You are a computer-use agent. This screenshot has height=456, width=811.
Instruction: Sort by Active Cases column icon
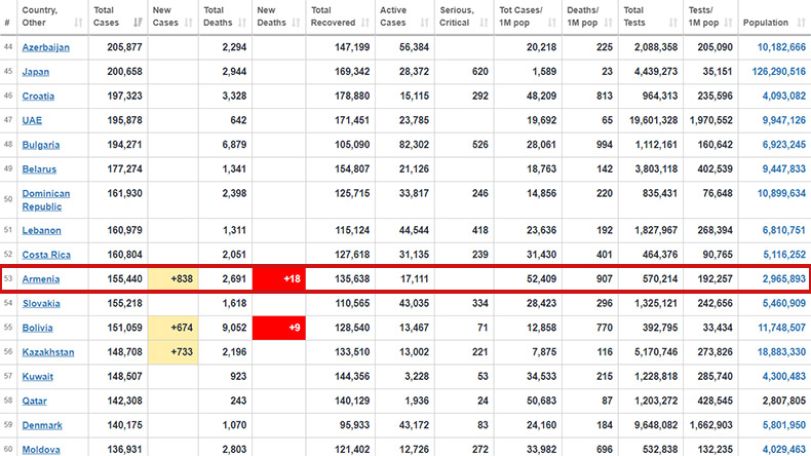425,22
